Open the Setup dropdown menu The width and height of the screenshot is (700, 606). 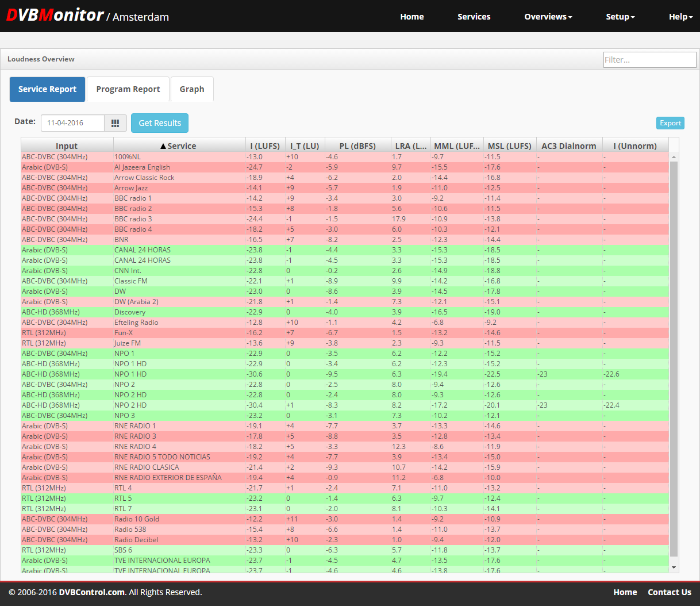click(x=620, y=17)
